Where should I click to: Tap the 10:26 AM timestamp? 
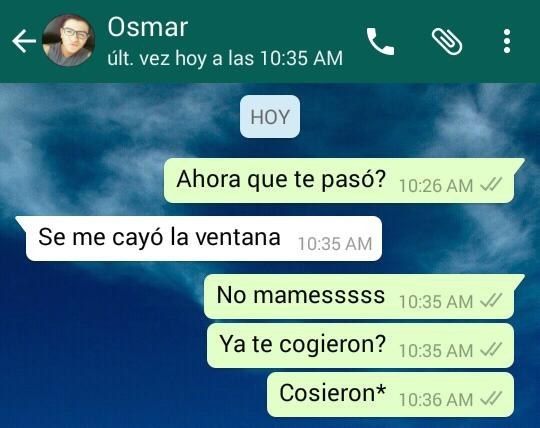436,186
